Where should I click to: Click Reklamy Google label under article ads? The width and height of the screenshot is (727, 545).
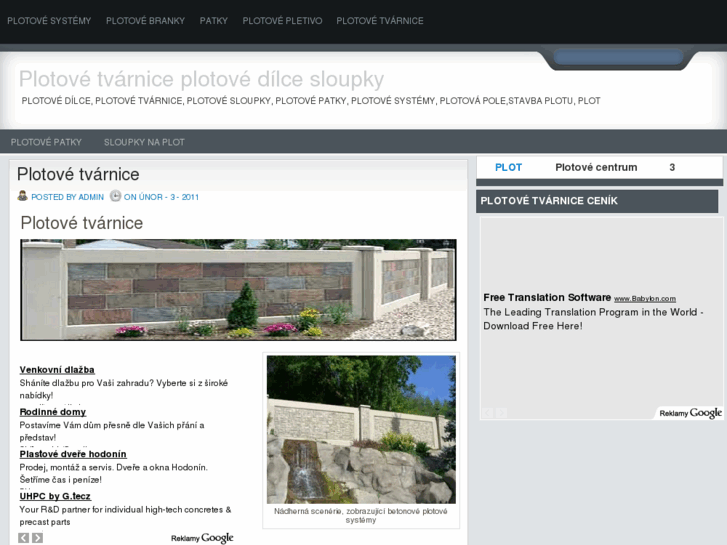[202, 538]
